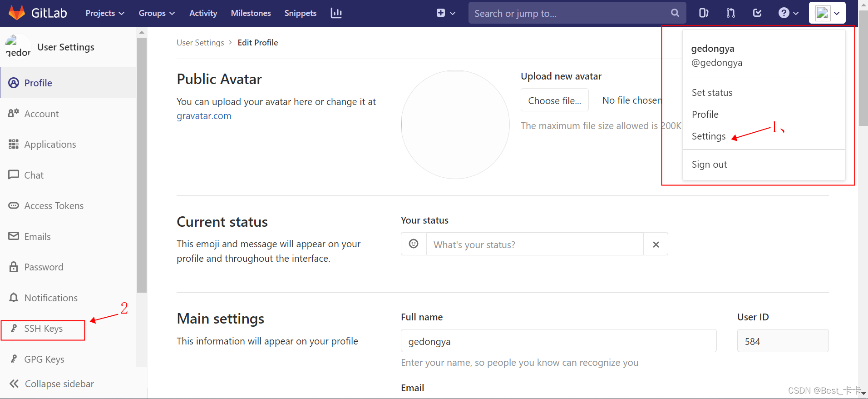Open the To-Do list checkmark icon
Viewport: 868px width, 399px height.
pos(757,13)
